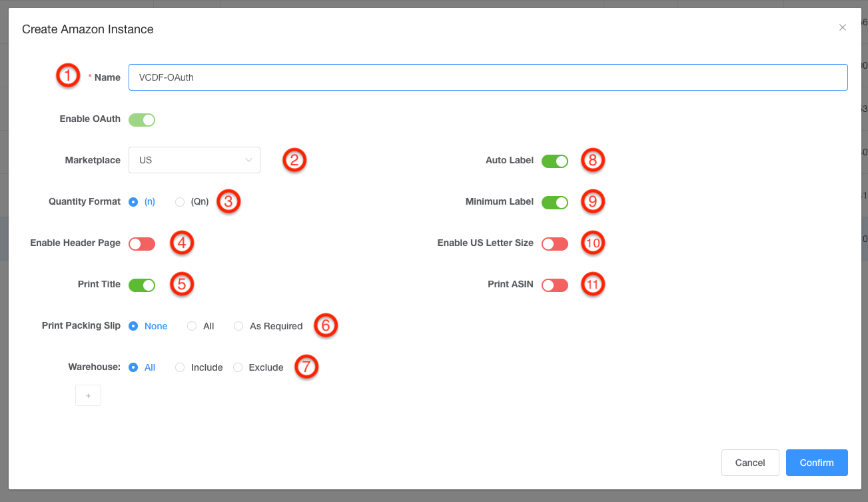Select the (Qn) quantity format option

179,202
